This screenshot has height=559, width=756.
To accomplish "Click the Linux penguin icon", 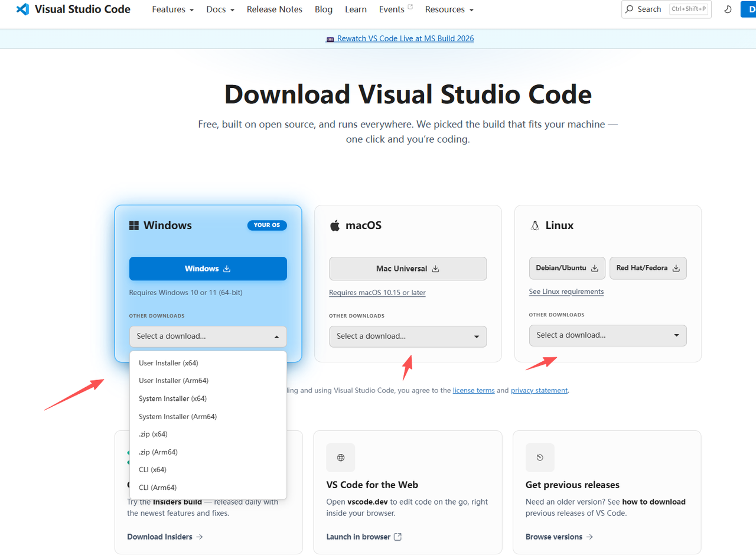I will tap(535, 225).
